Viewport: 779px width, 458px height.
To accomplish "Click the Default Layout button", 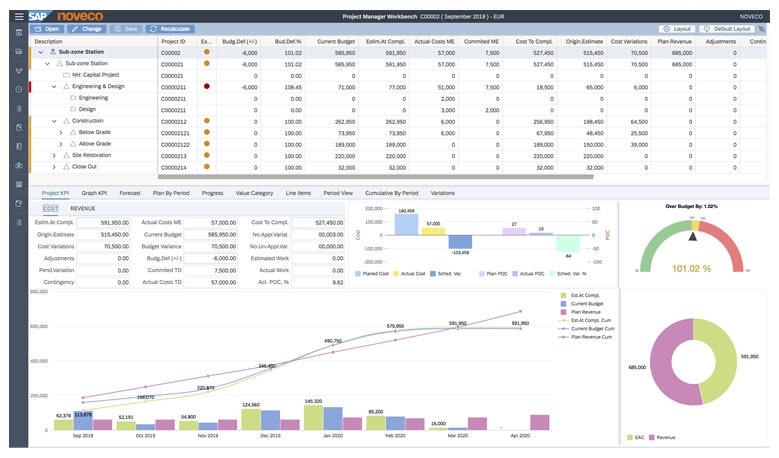I will pyautogui.click(x=727, y=29).
